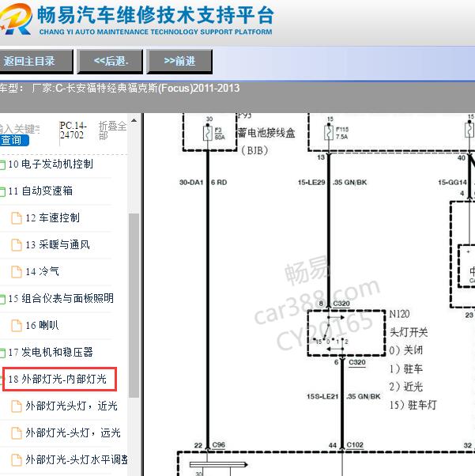Open the 13 采暖与通风 page icon
Image resolution: width=475 pixels, height=476 pixels.
(x=17, y=245)
